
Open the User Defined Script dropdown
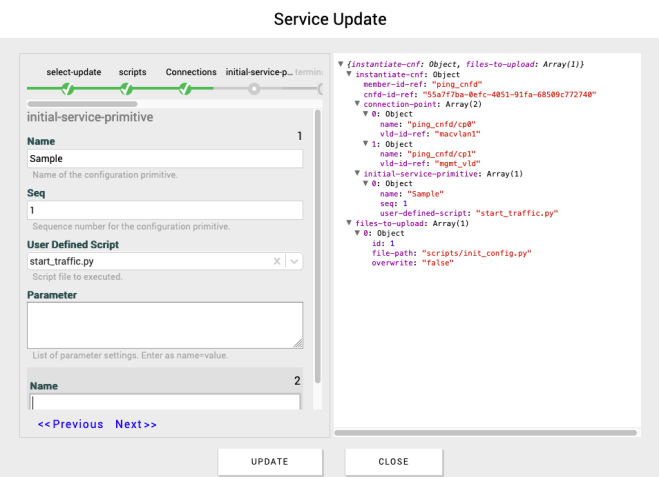pos(294,261)
